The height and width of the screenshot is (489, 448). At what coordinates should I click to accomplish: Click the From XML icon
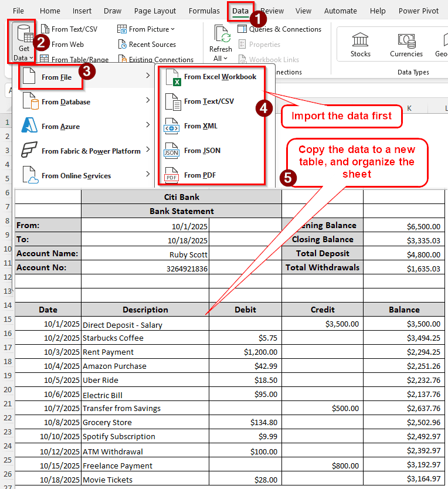172,126
